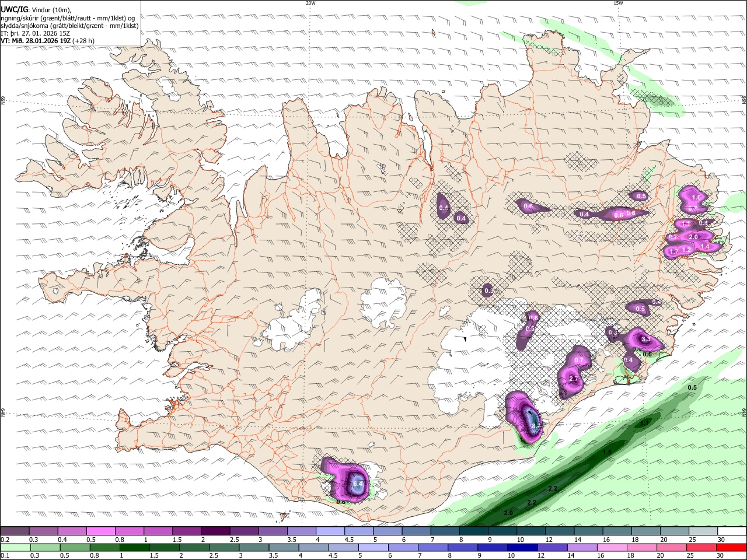This screenshot has width=747, height=560.
Task: Click the '3.3' precipitation value on the map
Action: pyautogui.click(x=645, y=339)
